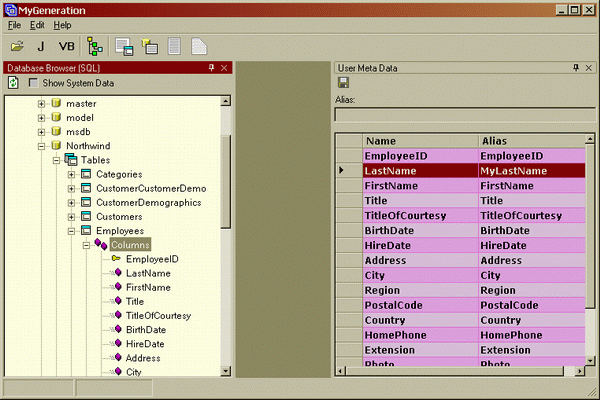Click the Employees table icon
The height and width of the screenshot is (400, 600).
click(86, 231)
